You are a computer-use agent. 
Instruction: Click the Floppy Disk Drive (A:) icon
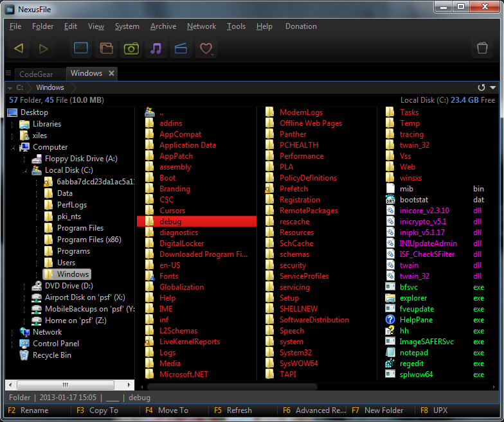pos(37,158)
